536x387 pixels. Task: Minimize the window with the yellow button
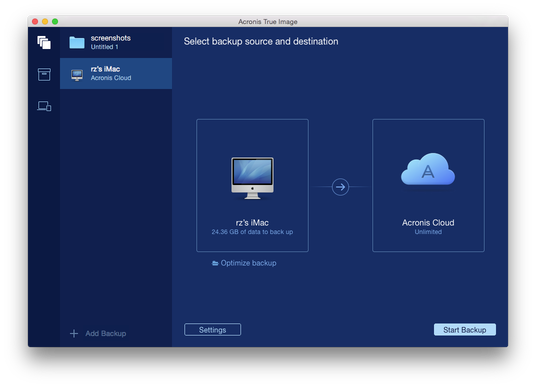coord(45,22)
